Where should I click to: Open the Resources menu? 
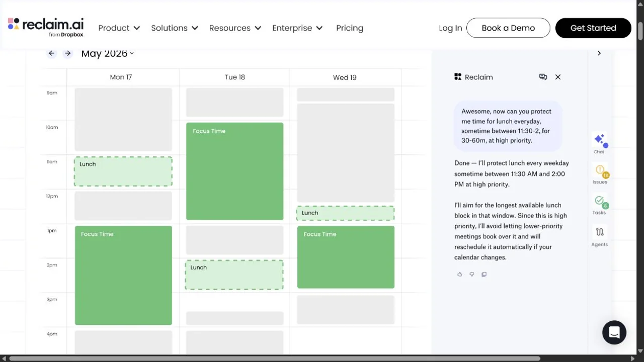click(x=235, y=28)
